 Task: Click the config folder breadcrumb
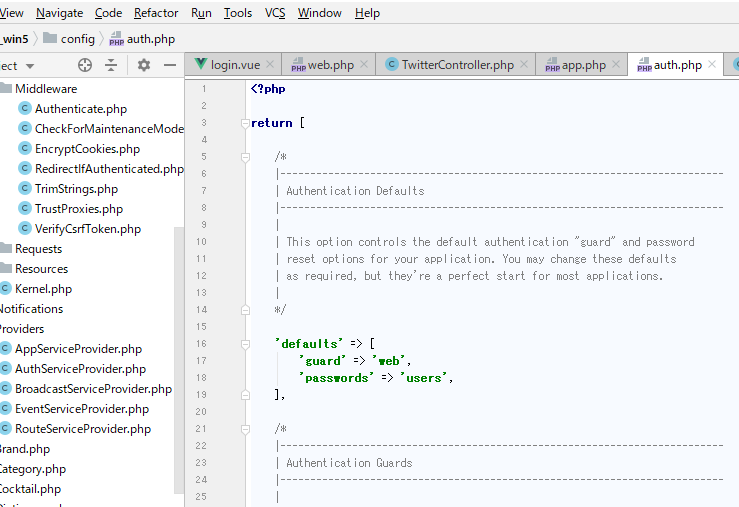(x=77, y=39)
